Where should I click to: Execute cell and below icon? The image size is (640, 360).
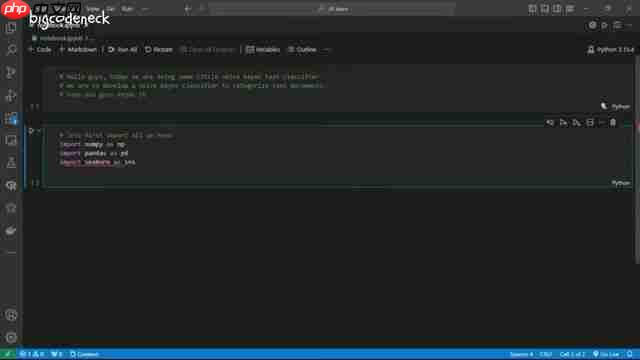pos(576,122)
